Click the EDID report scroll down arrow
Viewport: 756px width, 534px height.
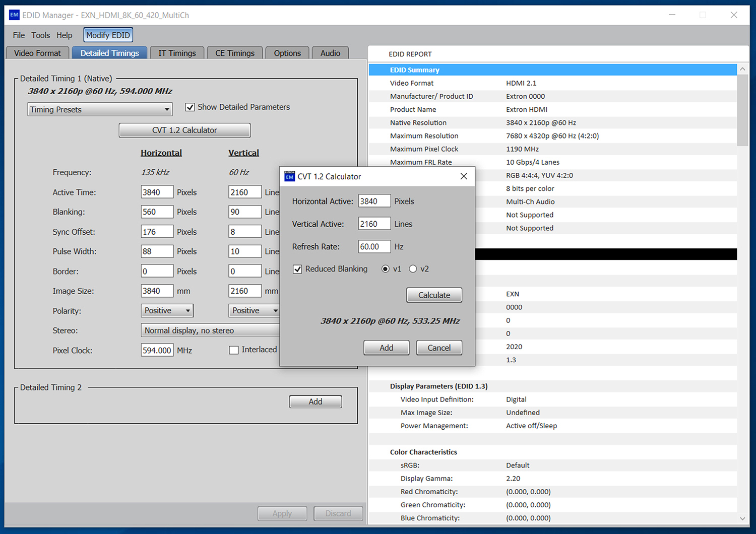click(742, 518)
